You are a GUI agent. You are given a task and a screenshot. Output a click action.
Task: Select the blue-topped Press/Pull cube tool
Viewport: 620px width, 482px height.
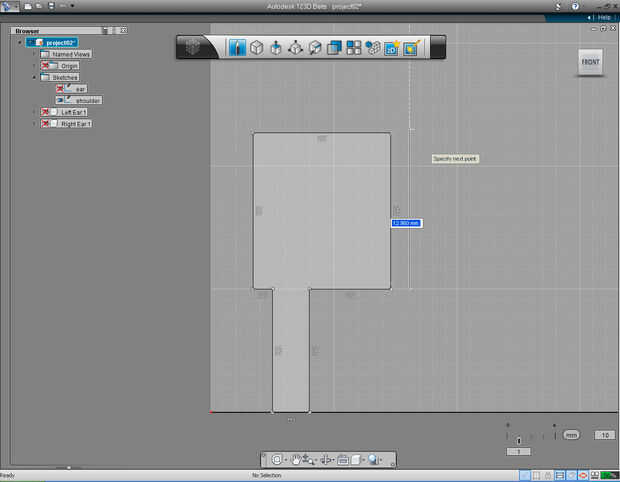pos(276,48)
